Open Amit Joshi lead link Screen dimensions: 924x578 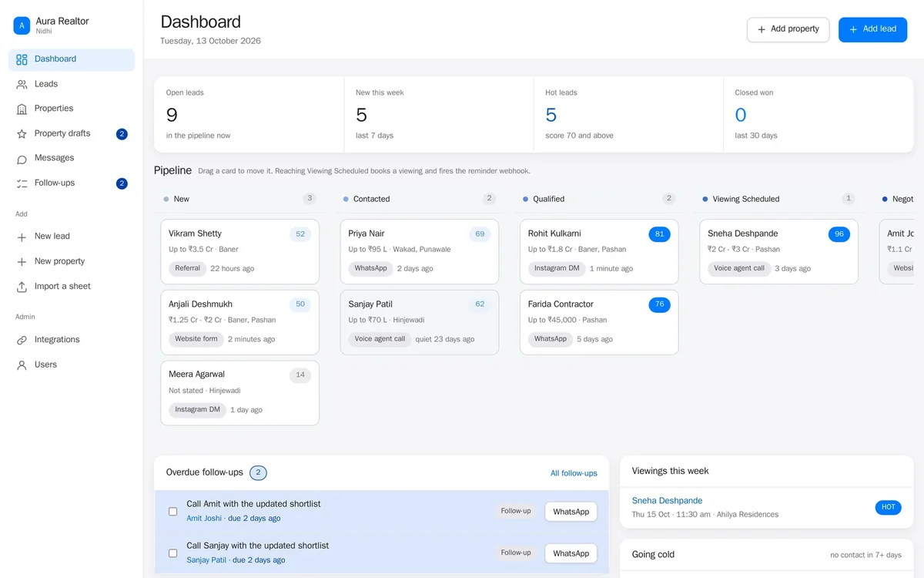point(204,519)
